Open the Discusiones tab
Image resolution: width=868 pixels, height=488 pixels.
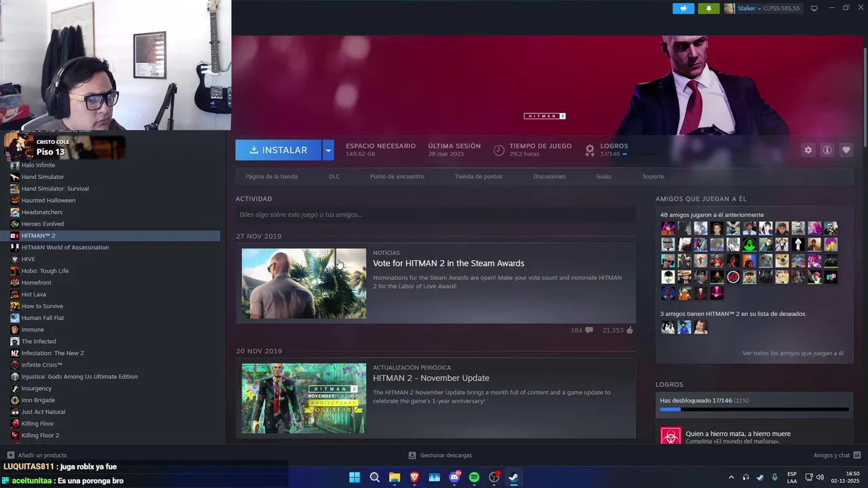(x=549, y=176)
